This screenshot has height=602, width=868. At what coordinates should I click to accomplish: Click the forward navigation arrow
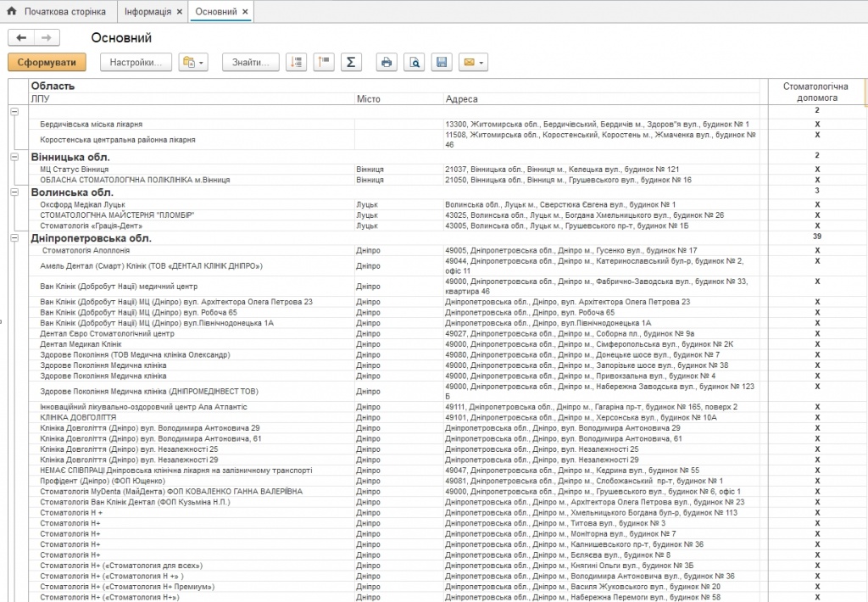[47, 37]
